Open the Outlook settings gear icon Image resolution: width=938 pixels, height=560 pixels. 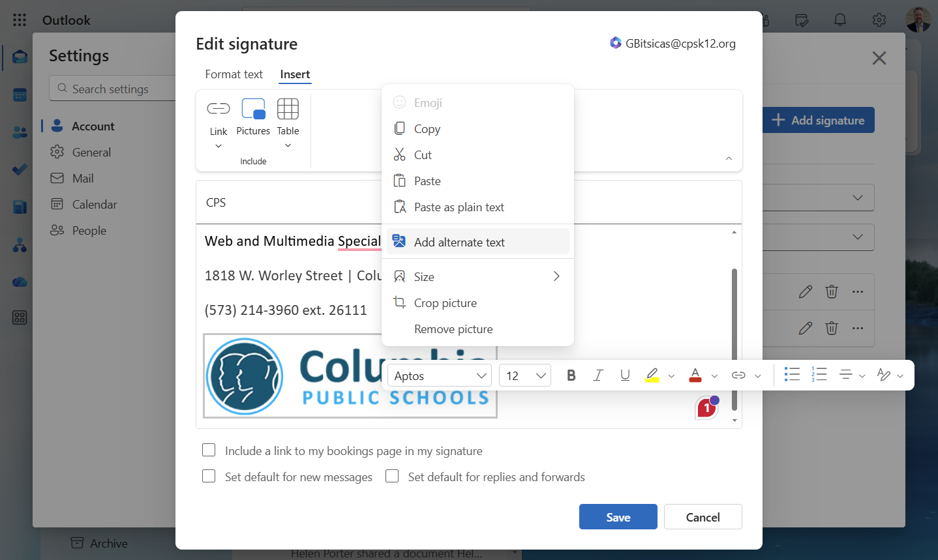pyautogui.click(x=879, y=20)
